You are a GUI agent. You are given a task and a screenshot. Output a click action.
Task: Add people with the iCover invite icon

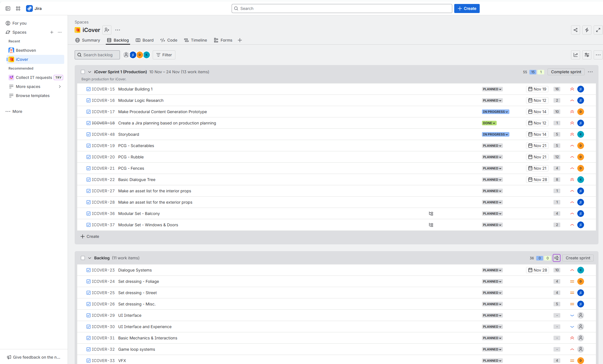coord(107,30)
